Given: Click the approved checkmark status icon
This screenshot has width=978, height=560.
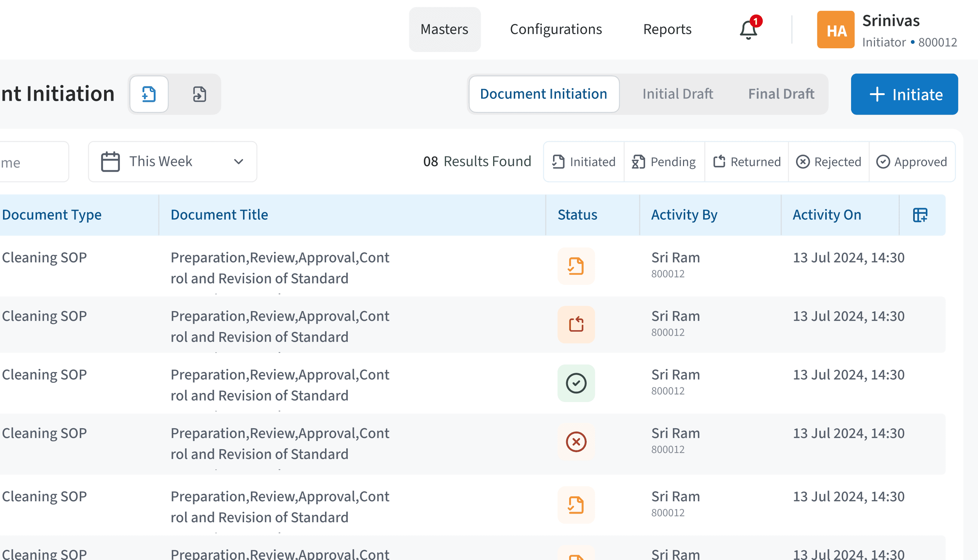Looking at the screenshot, I should 576,383.
